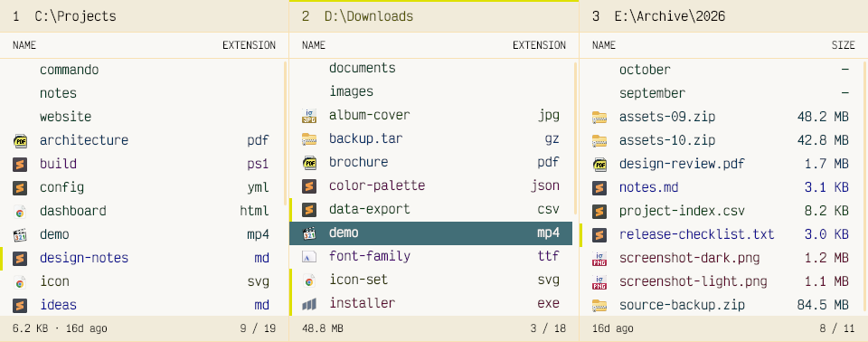Image resolution: width=868 pixels, height=342 pixels.
Task: Click the Chrome icon next to icon-set
Action: pos(309,280)
